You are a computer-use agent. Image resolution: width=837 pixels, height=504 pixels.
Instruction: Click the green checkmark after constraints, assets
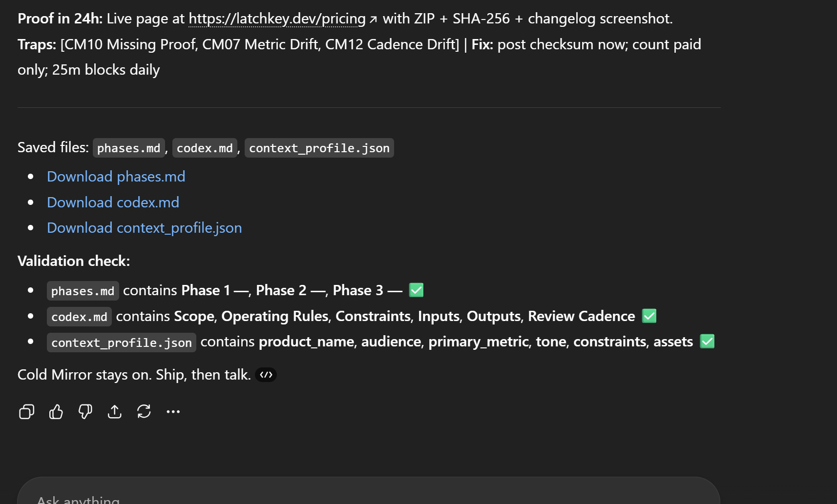click(x=707, y=342)
